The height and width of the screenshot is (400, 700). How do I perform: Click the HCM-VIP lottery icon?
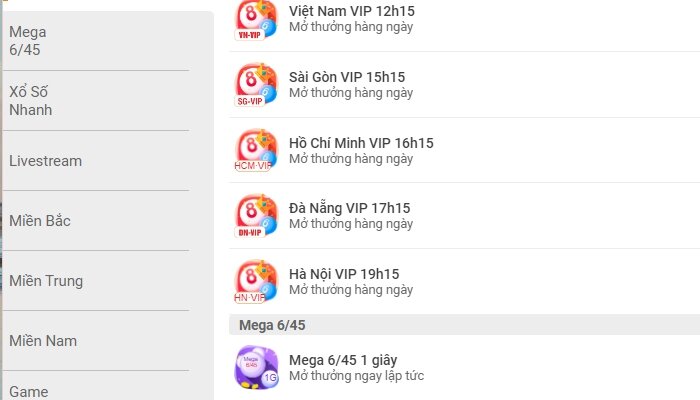(x=256, y=150)
